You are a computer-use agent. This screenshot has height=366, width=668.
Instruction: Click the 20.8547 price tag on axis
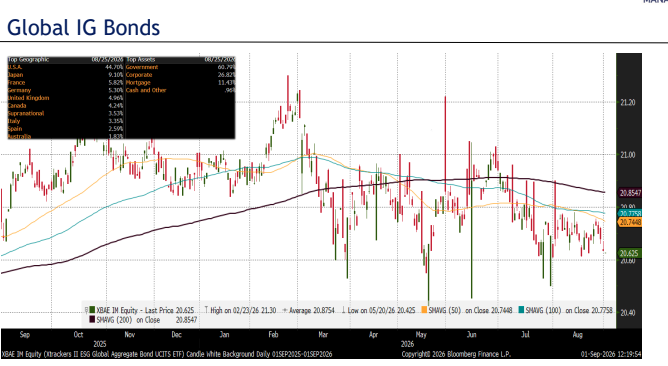[630, 193]
